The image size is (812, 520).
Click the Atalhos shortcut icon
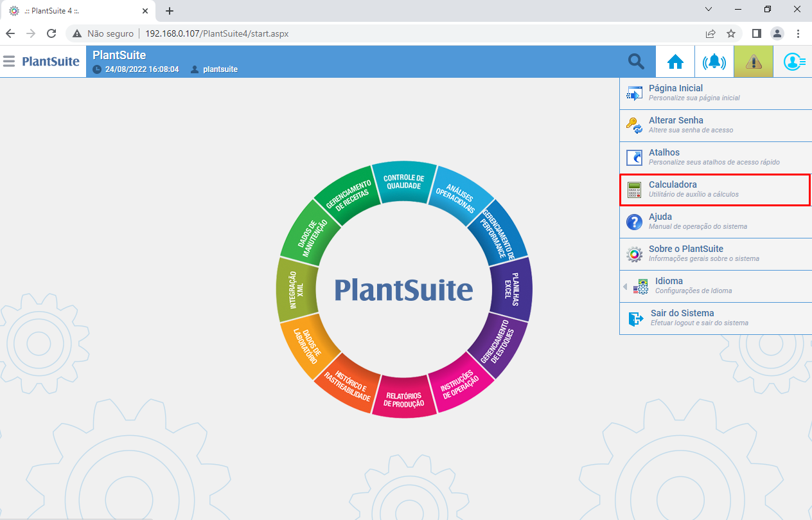pyautogui.click(x=634, y=158)
